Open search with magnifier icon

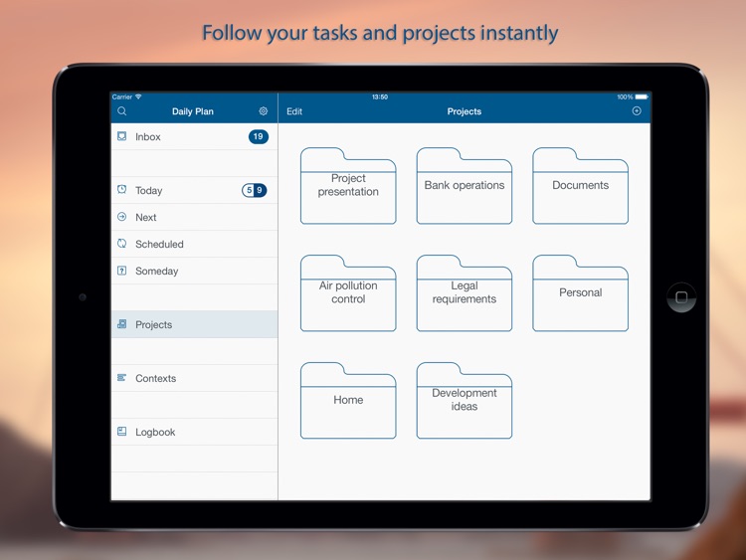pos(121,110)
